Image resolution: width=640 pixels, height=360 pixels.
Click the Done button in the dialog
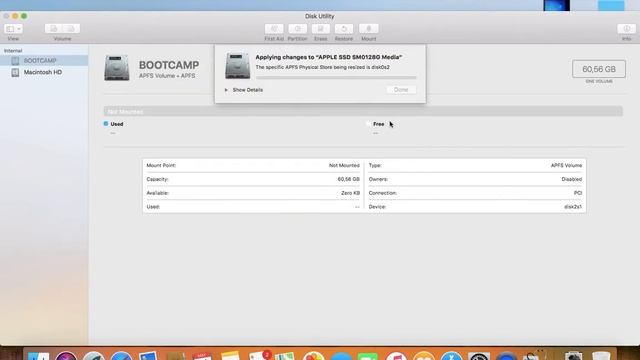pyautogui.click(x=401, y=90)
